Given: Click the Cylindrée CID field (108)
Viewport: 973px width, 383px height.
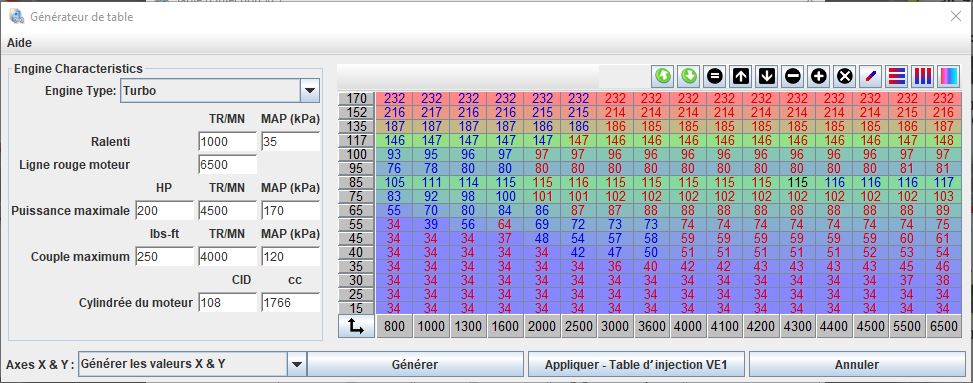Looking at the screenshot, I should click(228, 303).
